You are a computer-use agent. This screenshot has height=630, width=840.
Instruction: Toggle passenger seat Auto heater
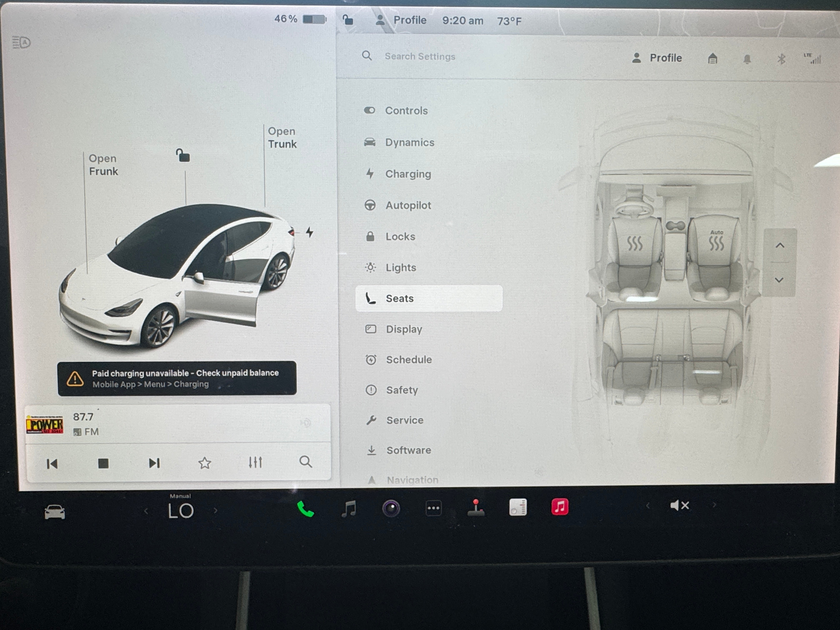tap(717, 241)
